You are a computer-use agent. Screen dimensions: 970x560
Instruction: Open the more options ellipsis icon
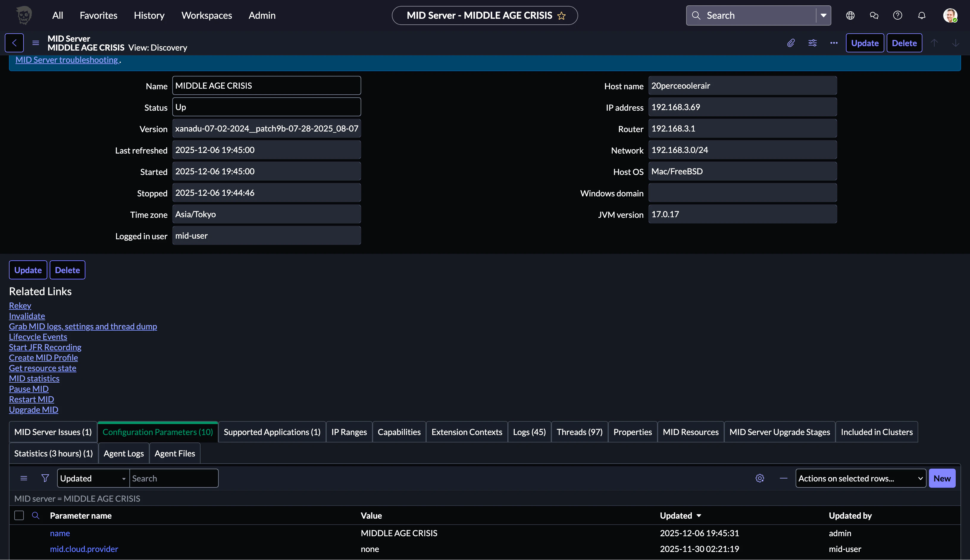pos(834,43)
